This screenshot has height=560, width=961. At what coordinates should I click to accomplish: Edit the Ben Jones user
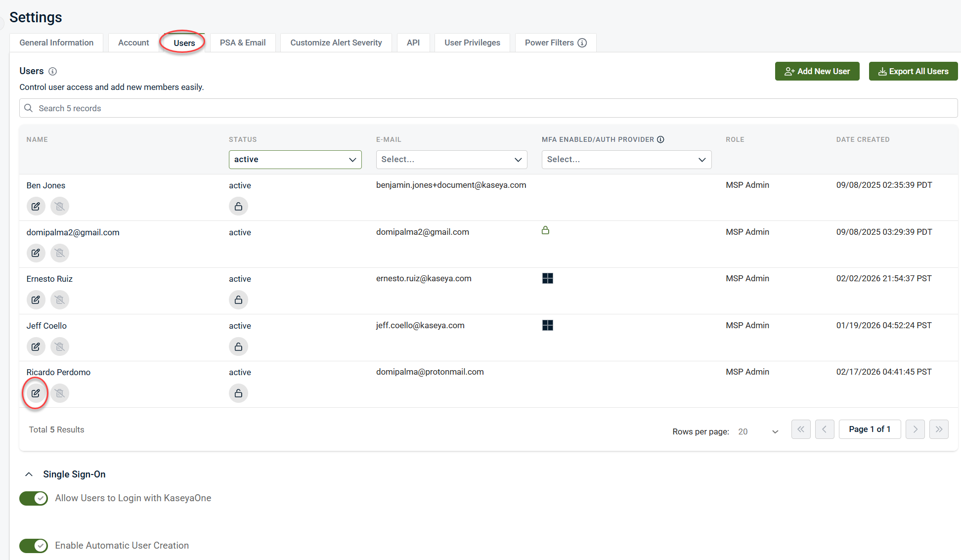(36, 206)
